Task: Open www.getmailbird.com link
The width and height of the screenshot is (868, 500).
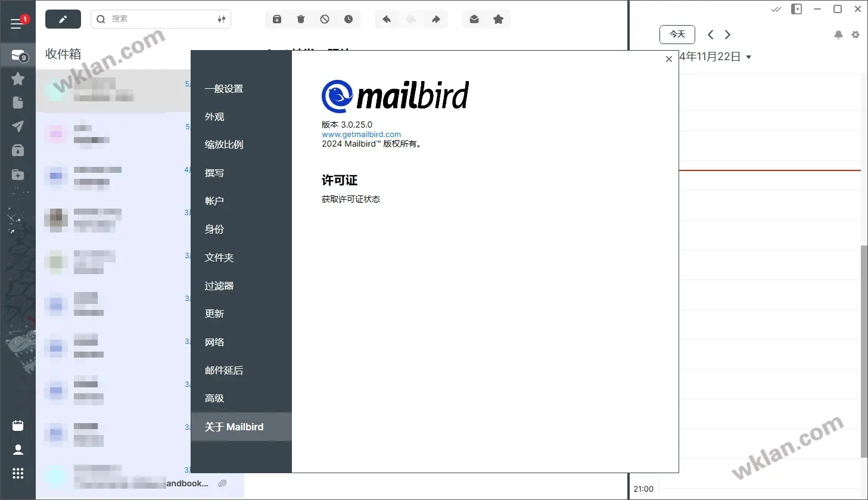Action: coord(361,134)
